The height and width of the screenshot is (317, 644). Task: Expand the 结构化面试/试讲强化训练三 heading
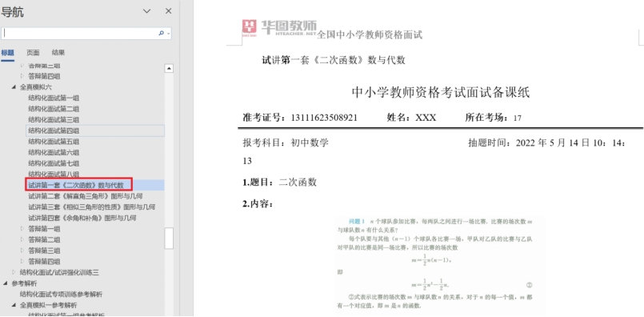click(14, 272)
